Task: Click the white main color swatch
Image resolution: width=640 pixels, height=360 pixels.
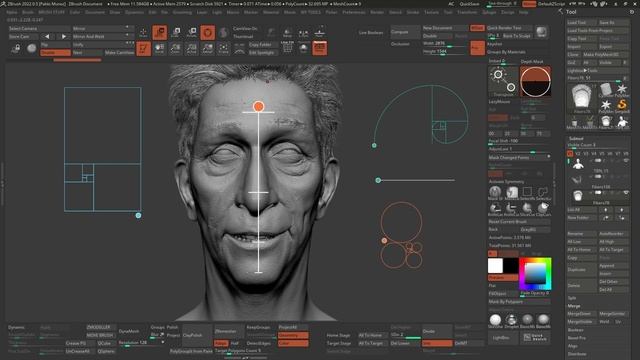Action: pyautogui.click(x=495, y=266)
